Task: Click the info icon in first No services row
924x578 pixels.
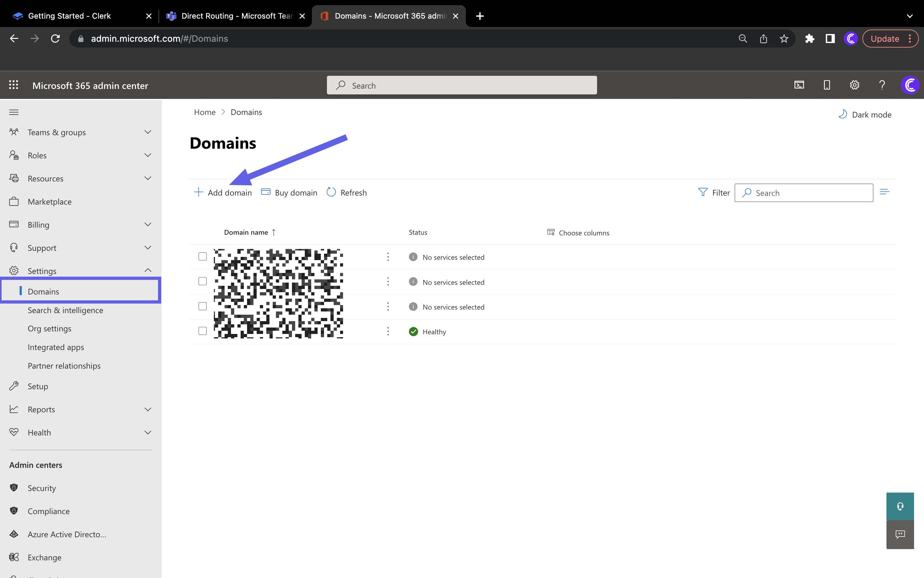Action: point(413,257)
